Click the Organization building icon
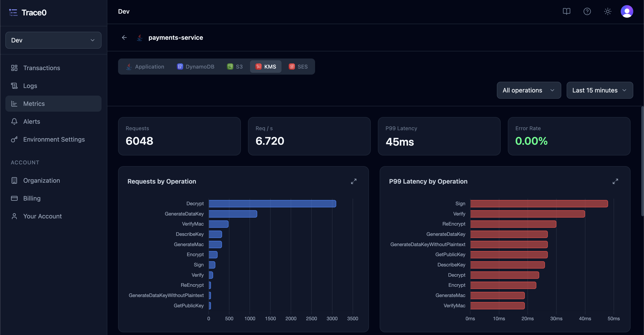 pos(14,180)
